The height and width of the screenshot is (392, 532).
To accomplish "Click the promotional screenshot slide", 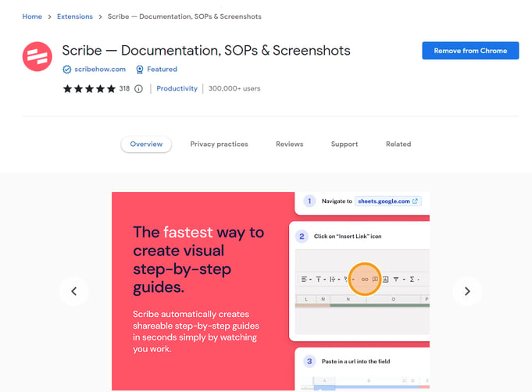I will [271, 291].
